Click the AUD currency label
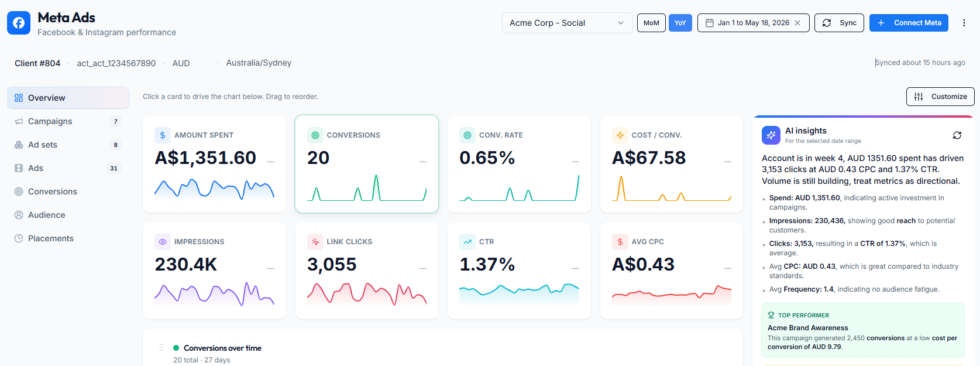The width and height of the screenshot is (980, 366). pos(181,63)
